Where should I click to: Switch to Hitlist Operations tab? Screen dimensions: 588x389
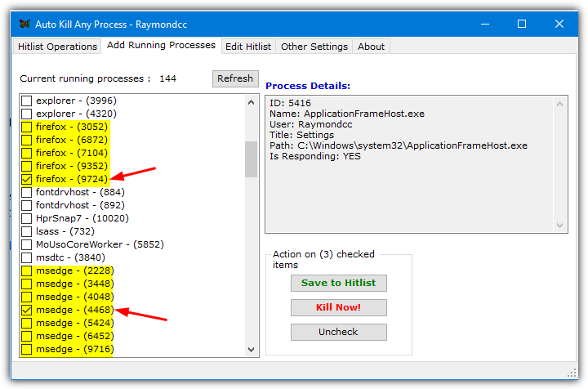tap(57, 47)
